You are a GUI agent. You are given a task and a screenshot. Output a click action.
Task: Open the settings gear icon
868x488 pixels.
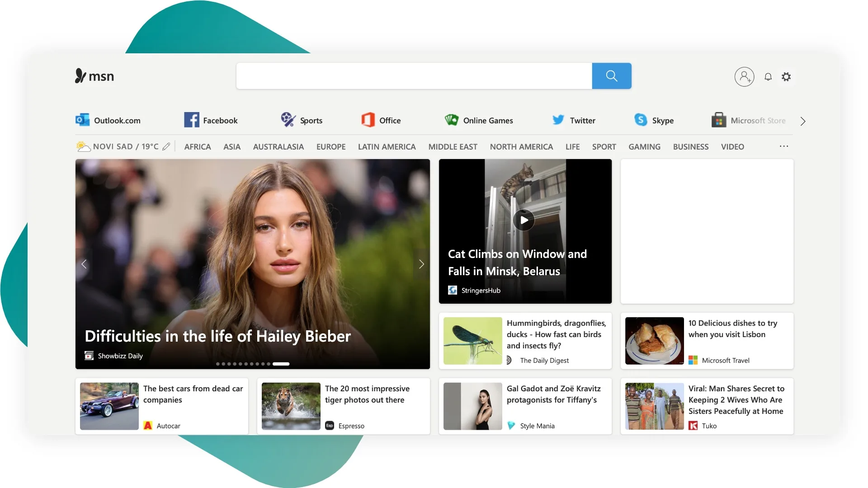[786, 77]
